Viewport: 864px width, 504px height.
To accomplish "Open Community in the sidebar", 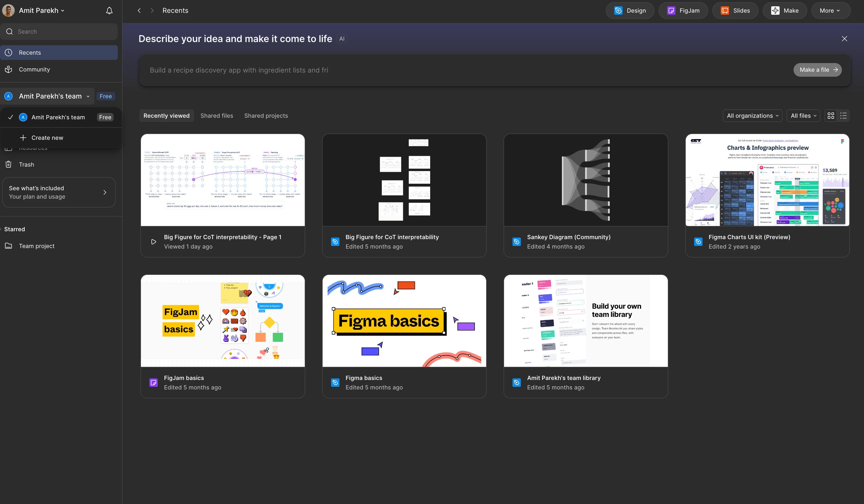I will click(59, 69).
